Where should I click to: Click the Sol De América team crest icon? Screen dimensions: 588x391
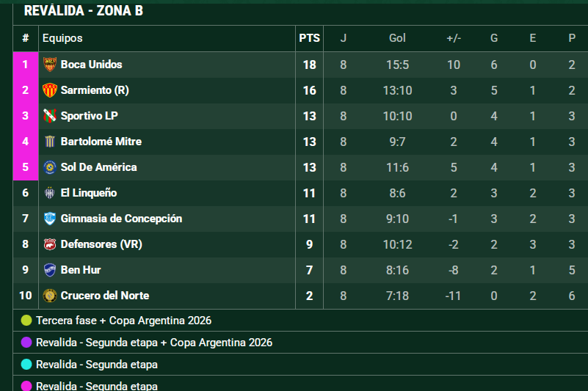point(50,167)
